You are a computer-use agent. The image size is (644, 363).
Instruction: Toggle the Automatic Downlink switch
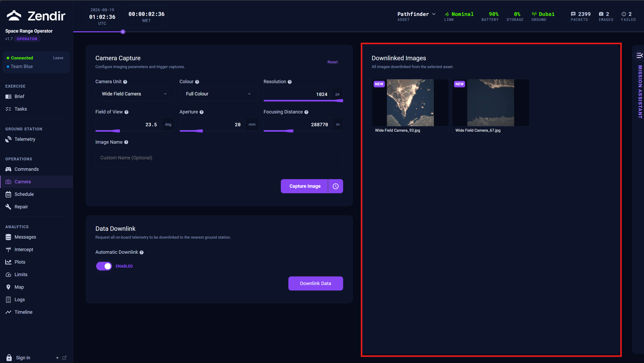pyautogui.click(x=104, y=266)
